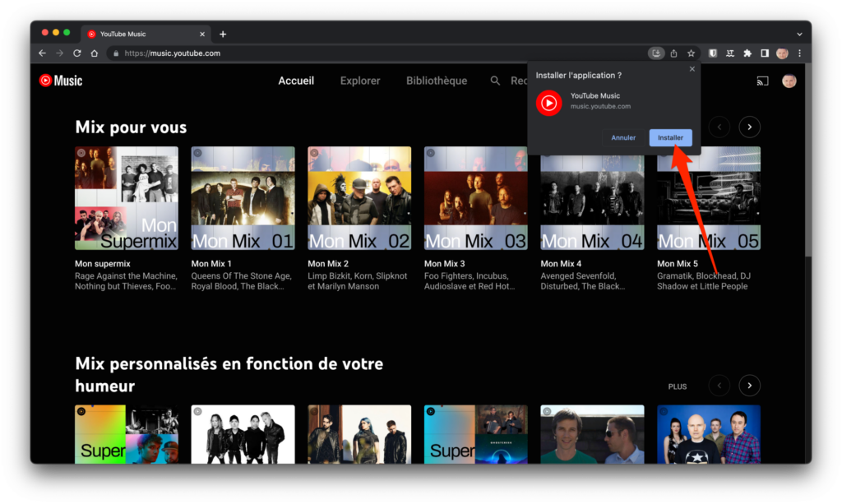
Task: Click the translate extension icon
Action: (x=730, y=53)
